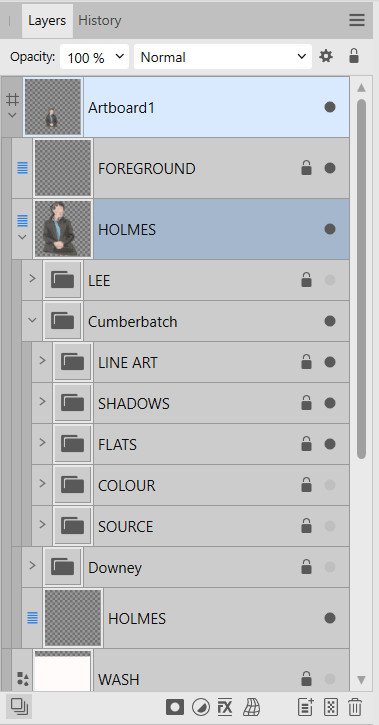Open blend options gear icon
The width and height of the screenshot is (379, 725).
click(326, 56)
